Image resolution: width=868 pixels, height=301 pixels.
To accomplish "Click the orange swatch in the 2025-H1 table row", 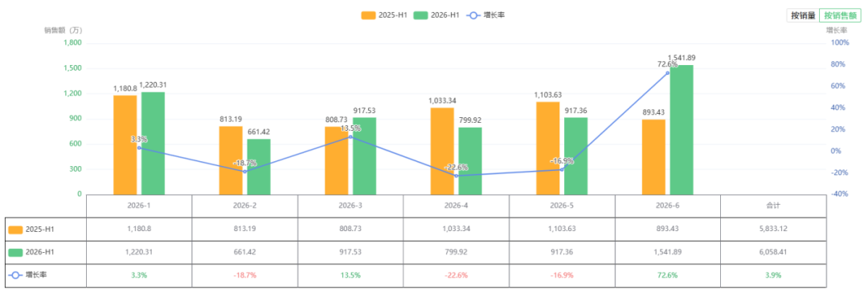I will click(x=16, y=229).
